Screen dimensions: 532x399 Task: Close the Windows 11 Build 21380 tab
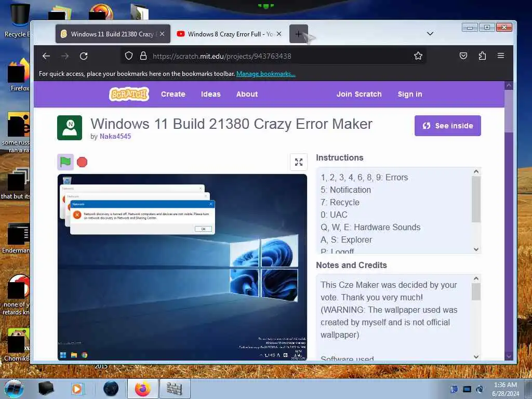(x=162, y=34)
